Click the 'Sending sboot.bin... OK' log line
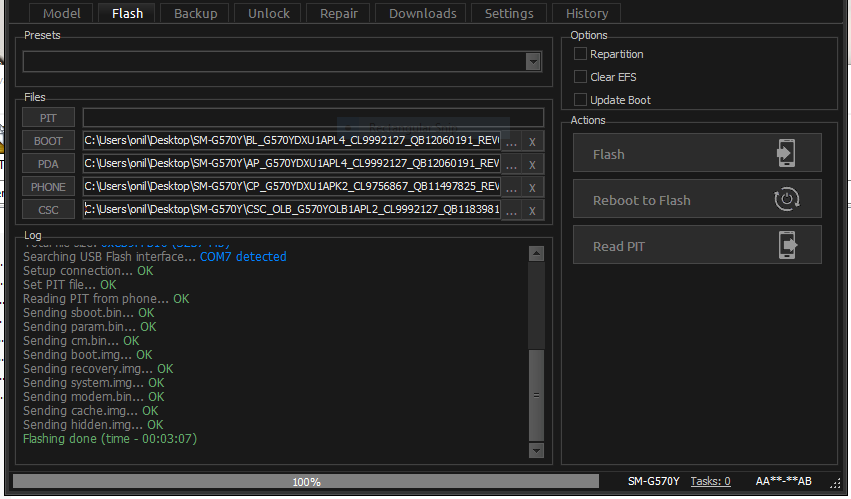This screenshot has width=851, height=499. click(88, 313)
